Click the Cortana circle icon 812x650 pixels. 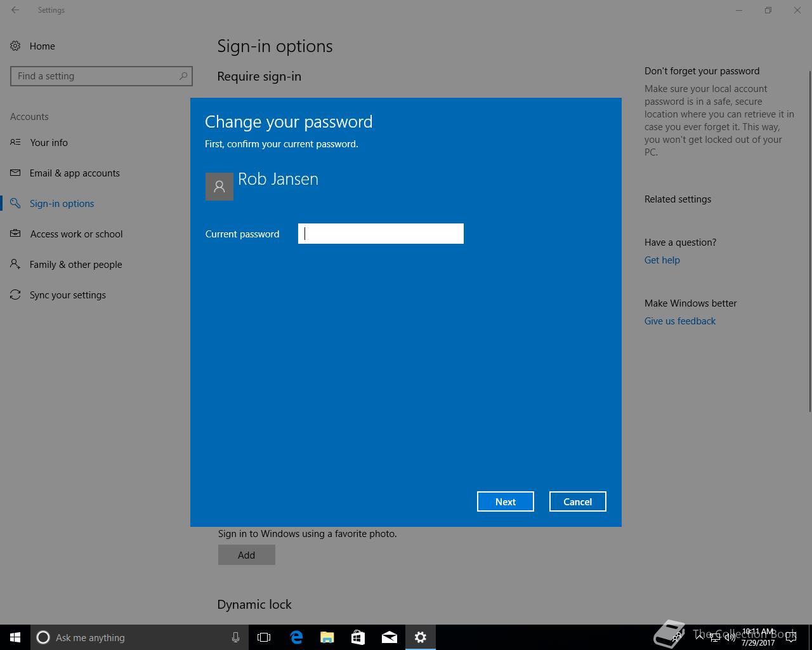tap(43, 637)
